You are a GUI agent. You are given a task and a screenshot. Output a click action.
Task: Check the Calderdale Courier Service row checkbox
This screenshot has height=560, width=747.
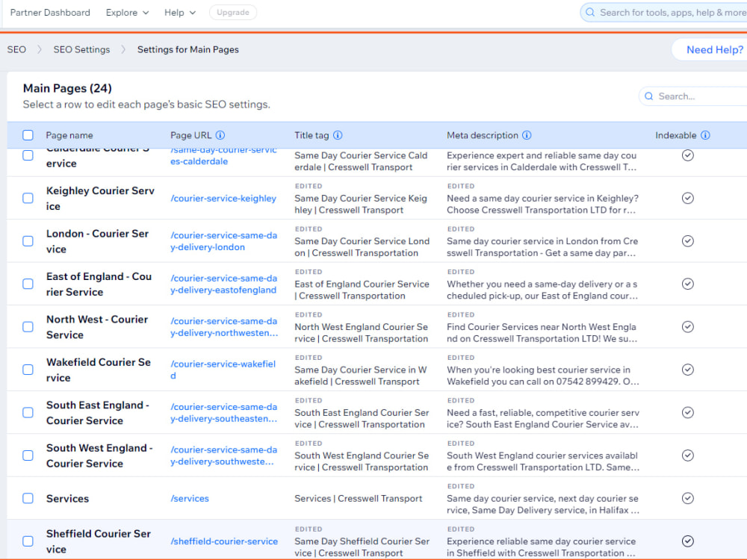pyautogui.click(x=28, y=155)
